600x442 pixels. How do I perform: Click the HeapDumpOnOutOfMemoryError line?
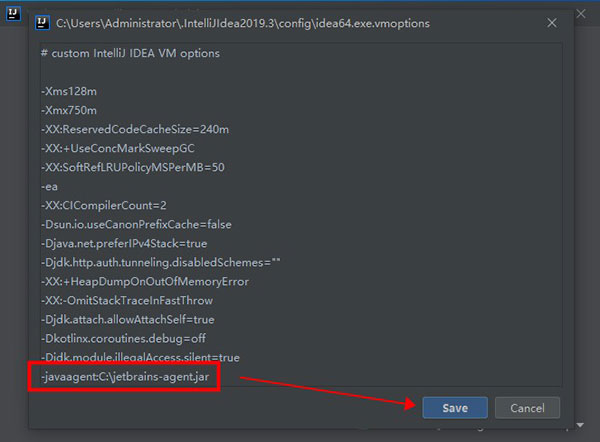(145, 282)
